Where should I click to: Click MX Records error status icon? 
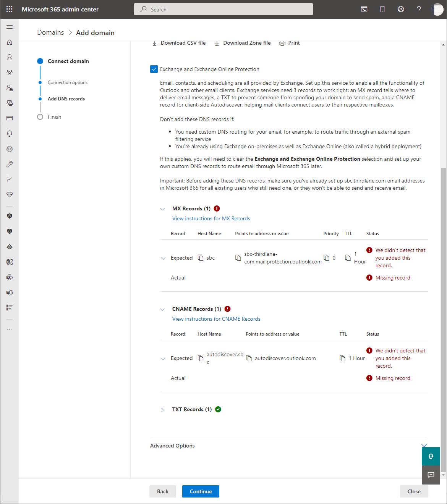[217, 208]
